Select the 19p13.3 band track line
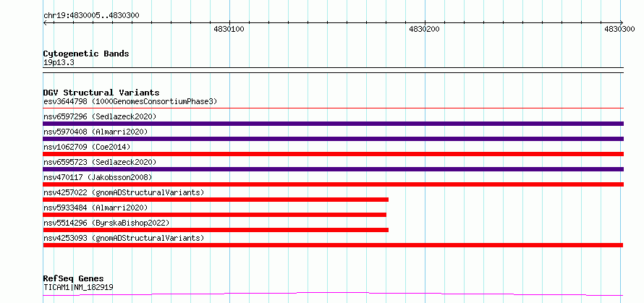644x303 pixels. click(x=334, y=70)
